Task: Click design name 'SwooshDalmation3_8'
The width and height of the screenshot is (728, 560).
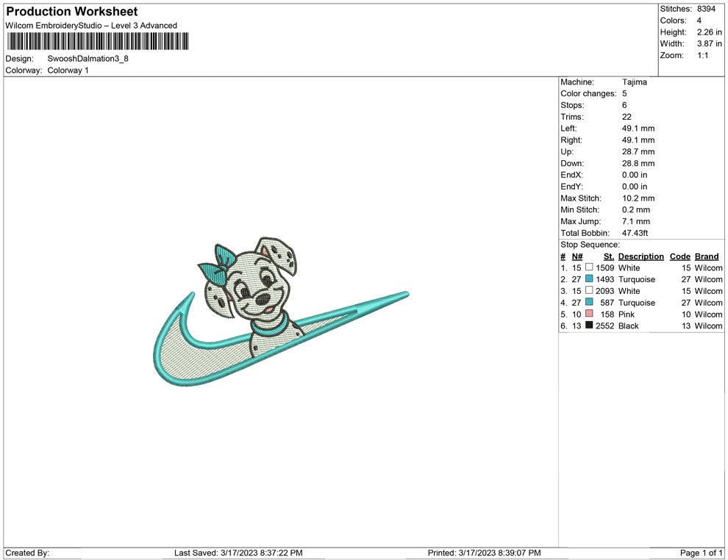Action: click(88, 59)
